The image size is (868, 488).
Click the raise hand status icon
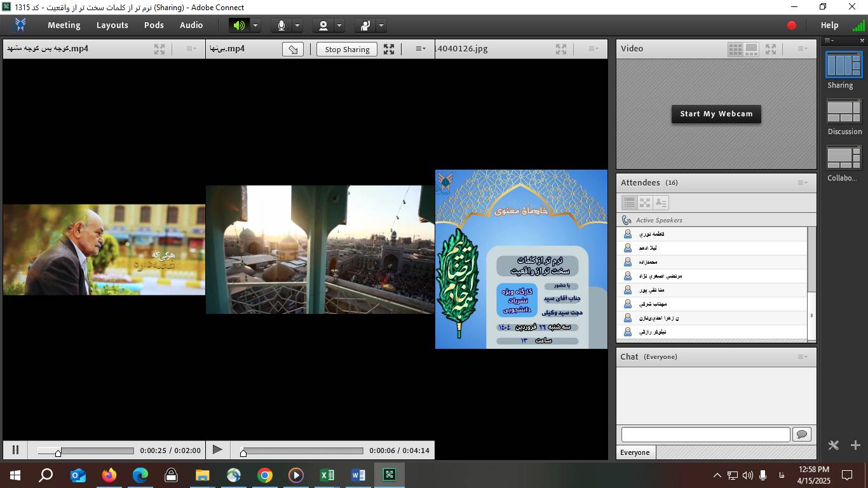(x=365, y=25)
